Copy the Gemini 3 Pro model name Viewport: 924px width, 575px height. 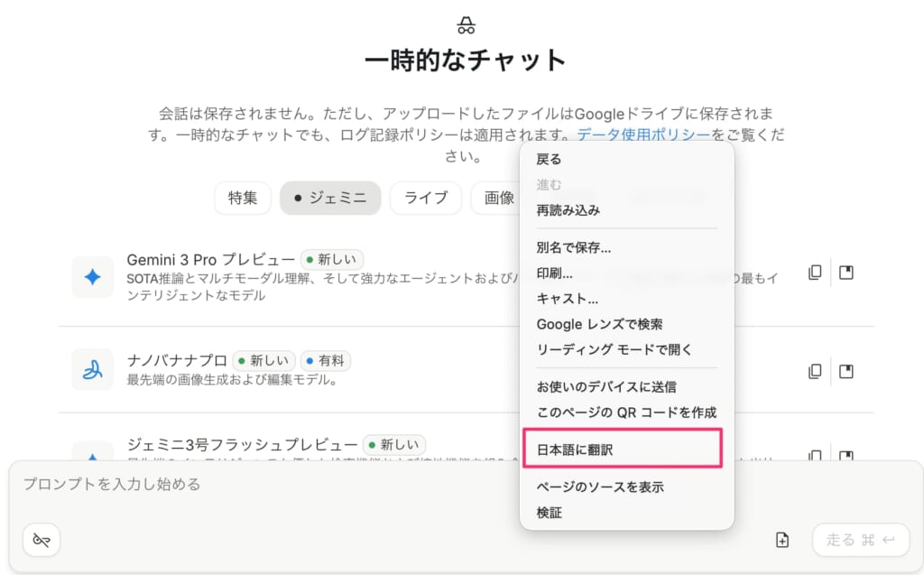point(815,273)
